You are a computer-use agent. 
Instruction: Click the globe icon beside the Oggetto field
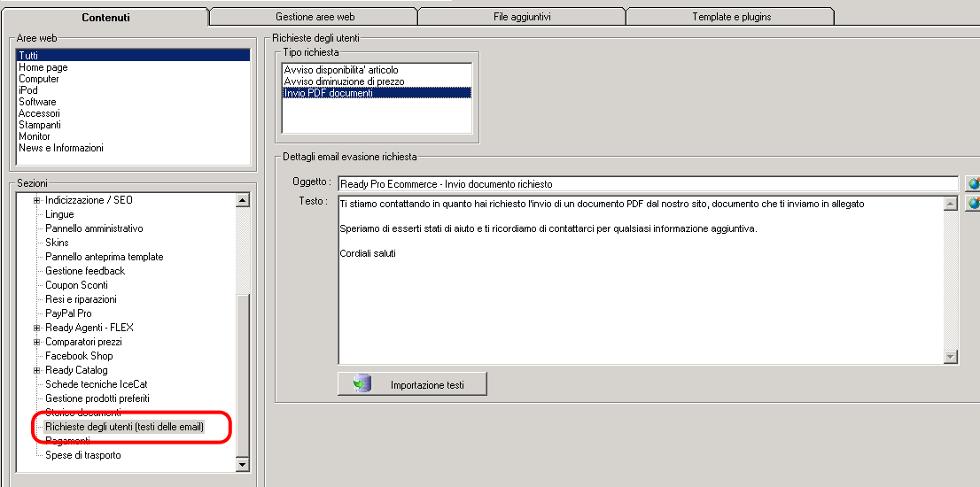(x=973, y=183)
